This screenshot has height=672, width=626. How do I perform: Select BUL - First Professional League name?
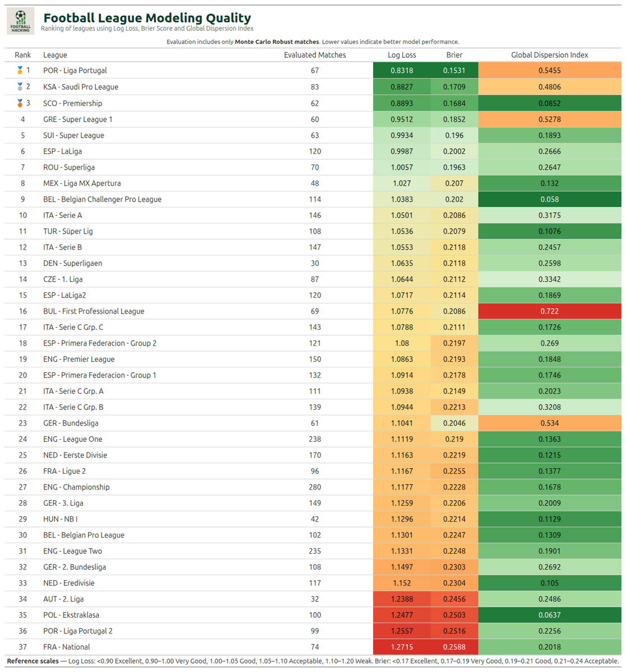94,311
